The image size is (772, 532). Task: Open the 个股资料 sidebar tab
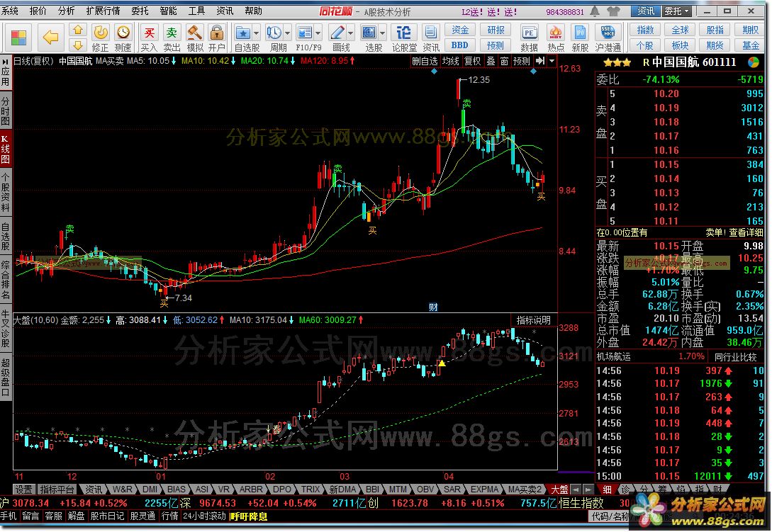tap(6, 192)
